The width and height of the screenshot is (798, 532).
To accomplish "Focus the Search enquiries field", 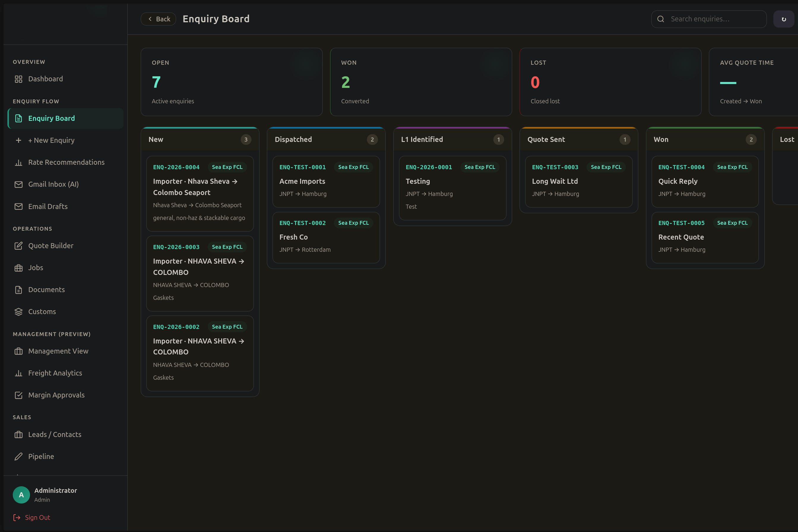I will pyautogui.click(x=709, y=19).
